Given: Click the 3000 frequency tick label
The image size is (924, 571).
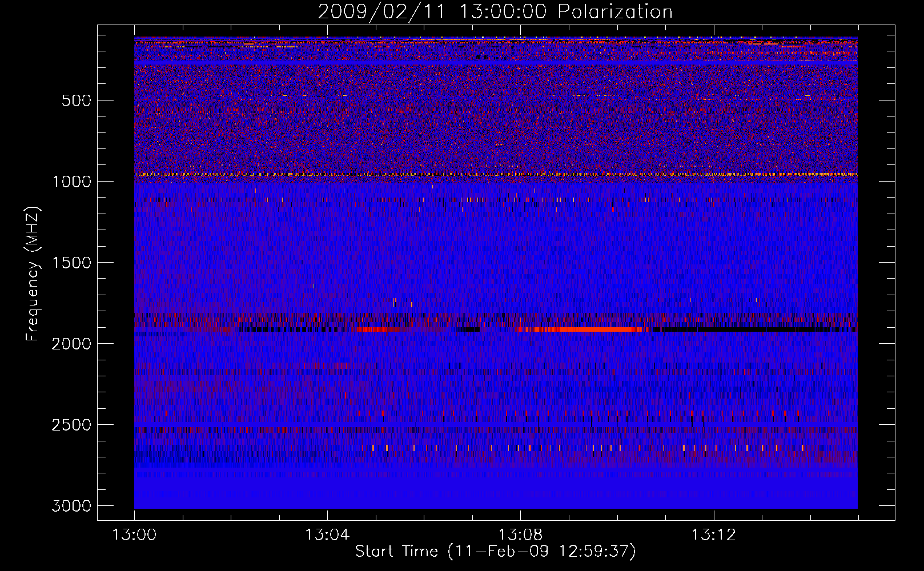Looking at the screenshot, I should click(x=72, y=506).
